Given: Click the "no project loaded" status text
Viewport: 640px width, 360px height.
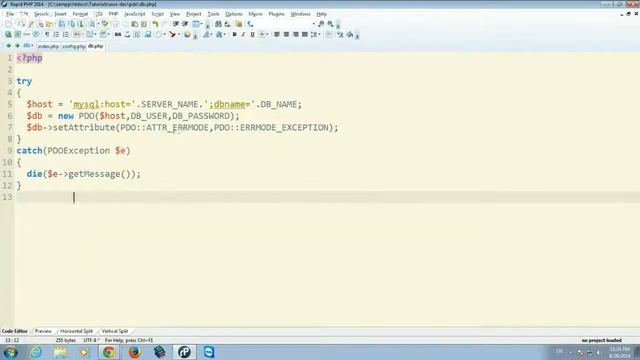Looking at the screenshot, I should [x=602, y=340].
